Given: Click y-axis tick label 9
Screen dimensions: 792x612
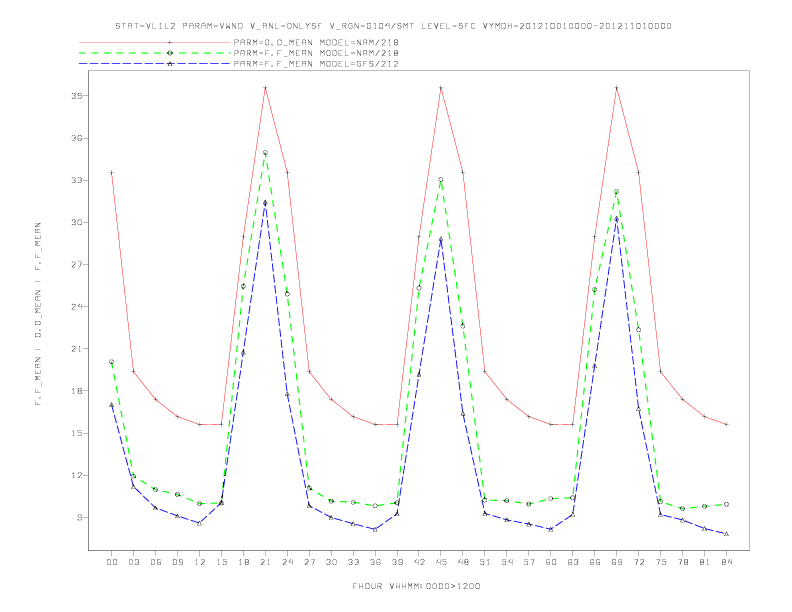Looking at the screenshot, I should tap(80, 518).
